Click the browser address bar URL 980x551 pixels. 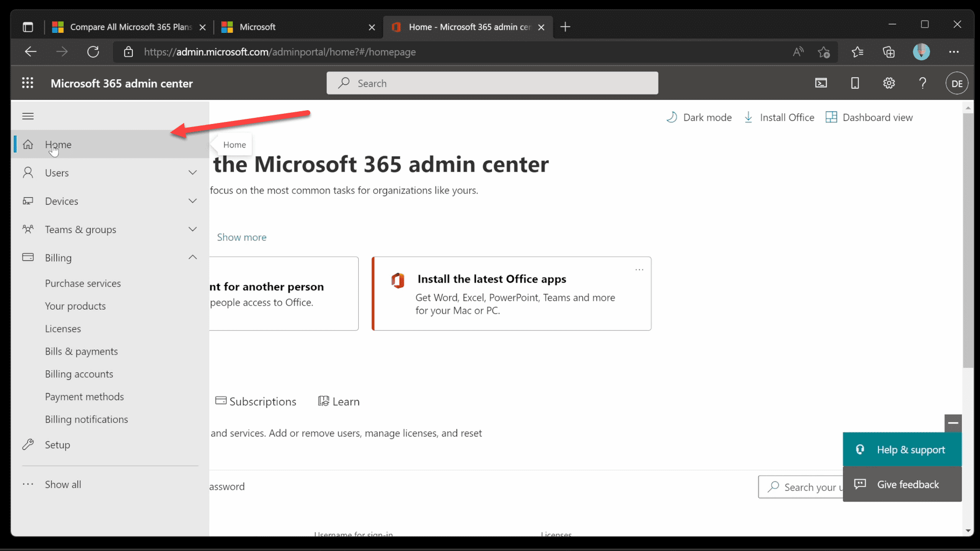pos(280,52)
